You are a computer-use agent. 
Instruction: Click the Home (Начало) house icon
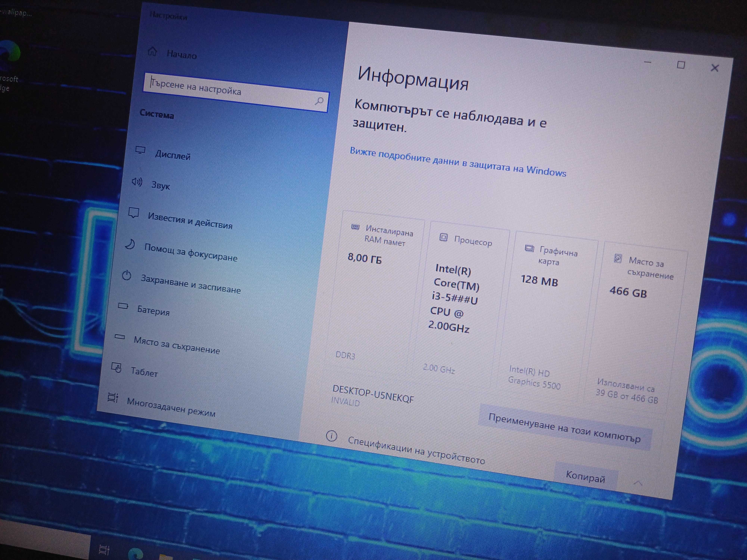pos(152,52)
